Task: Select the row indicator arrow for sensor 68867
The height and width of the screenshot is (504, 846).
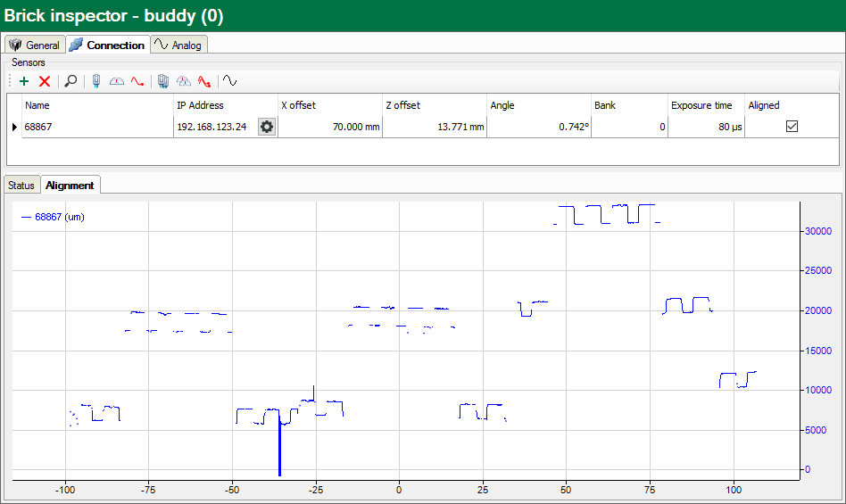Action: point(14,128)
